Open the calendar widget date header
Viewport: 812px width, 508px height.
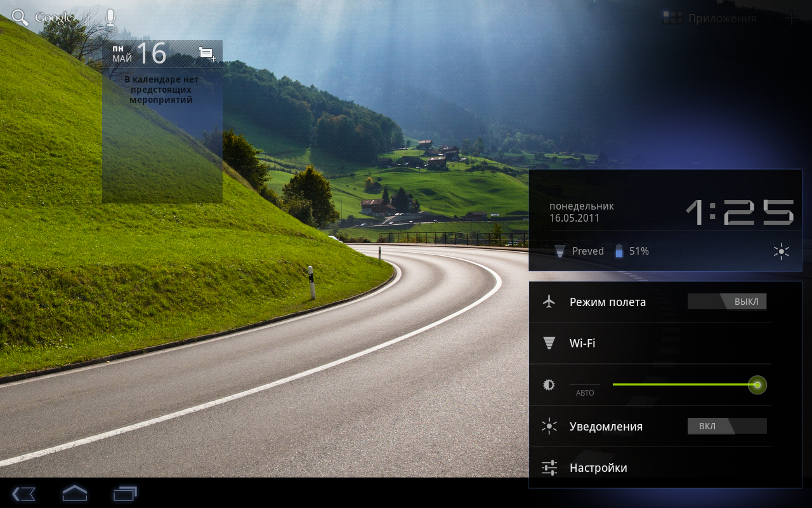point(141,53)
